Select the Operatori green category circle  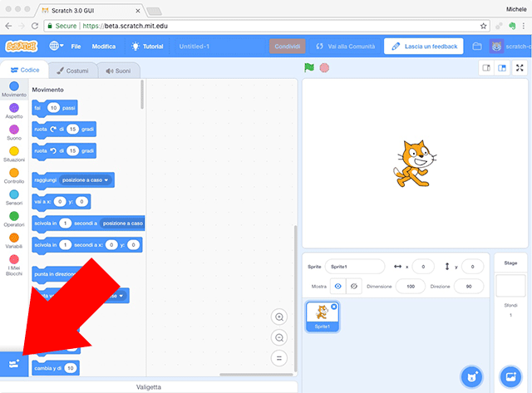14,216
